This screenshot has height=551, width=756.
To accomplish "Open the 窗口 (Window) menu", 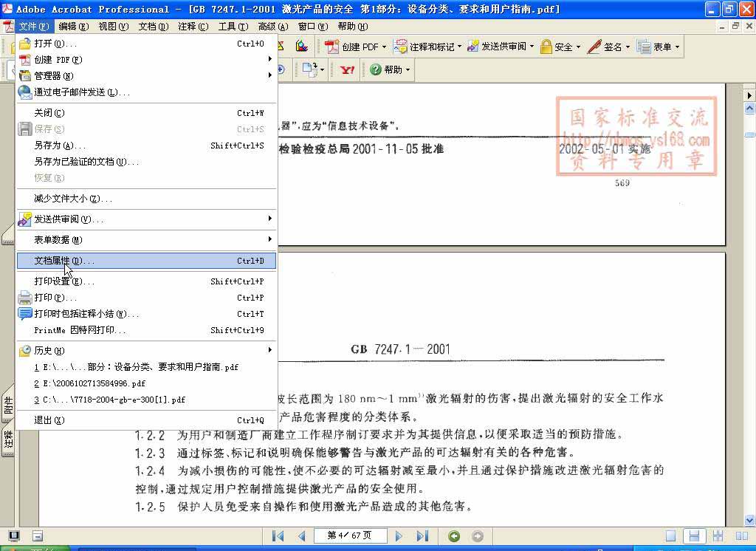I will point(313,27).
